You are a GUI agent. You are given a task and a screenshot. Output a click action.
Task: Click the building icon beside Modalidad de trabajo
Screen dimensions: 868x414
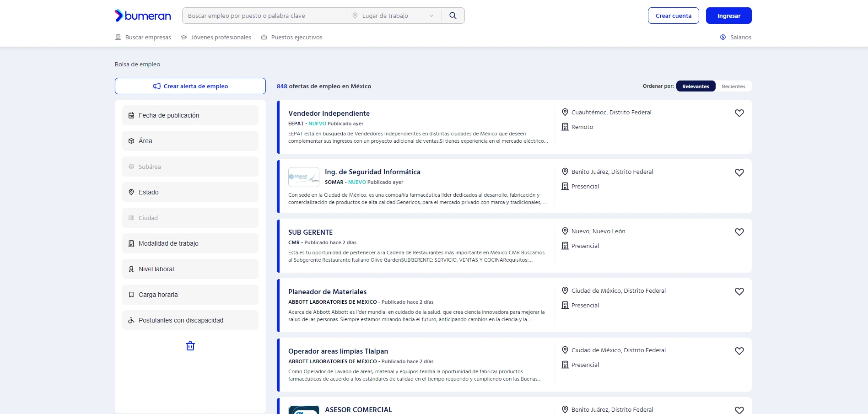[131, 243]
